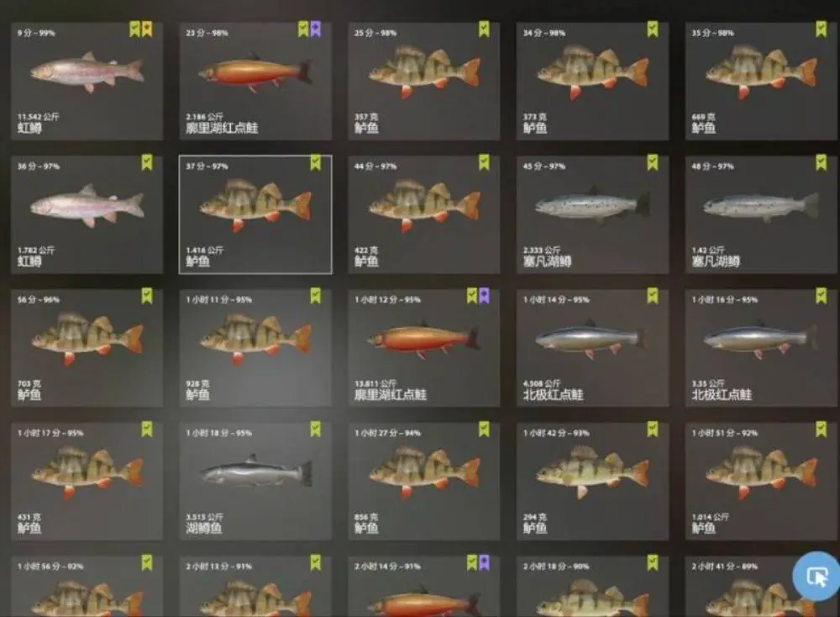Pick the 1.014 公斤 鲈鱼 card
Screen dimensions: 840x617
tap(761, 482)
